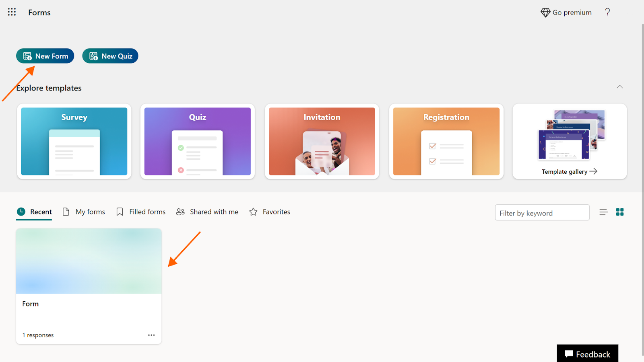Screen dimensions: 644x362
Task: Collapse the Explore templates section
Action: click(620, 87)
